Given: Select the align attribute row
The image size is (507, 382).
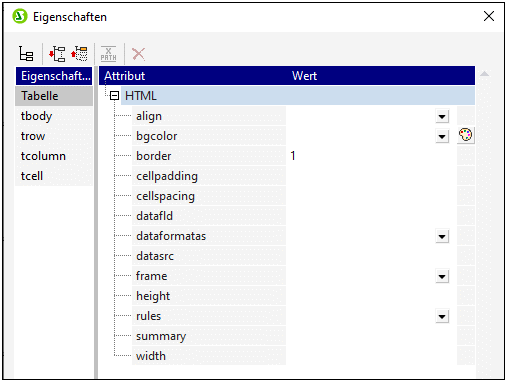Looking at the screenshot, I should tap(209, 116).
